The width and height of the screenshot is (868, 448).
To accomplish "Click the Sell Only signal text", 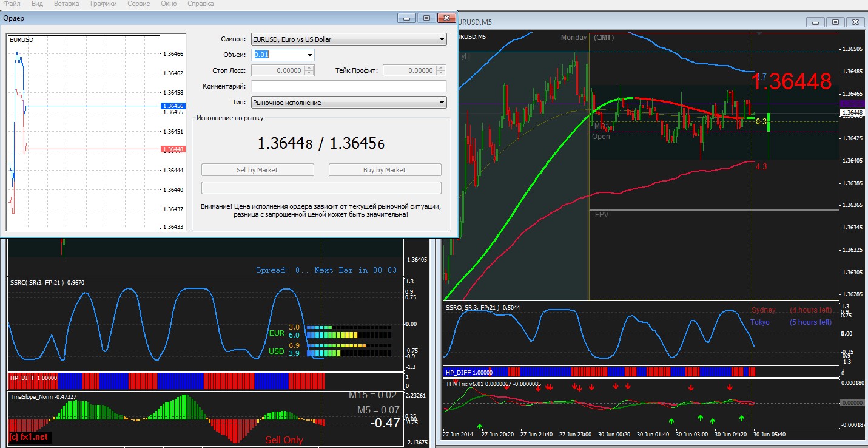I will (x=284, y=440).
